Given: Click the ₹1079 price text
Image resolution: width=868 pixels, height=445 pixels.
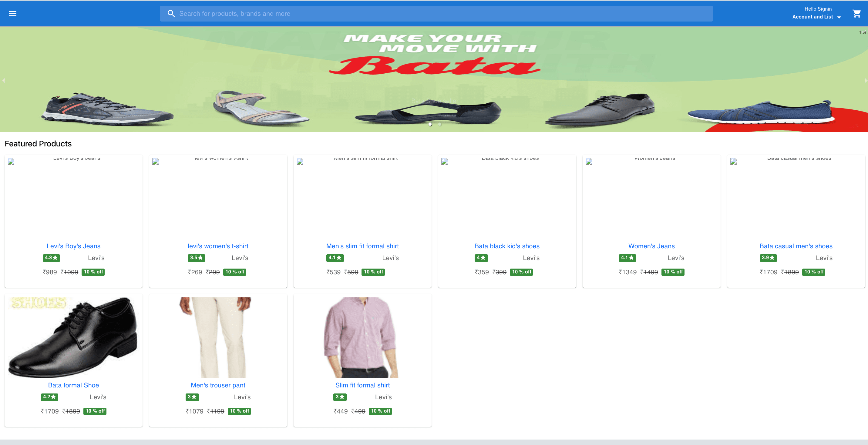Looking at the screenshot, I should (194, 411).
